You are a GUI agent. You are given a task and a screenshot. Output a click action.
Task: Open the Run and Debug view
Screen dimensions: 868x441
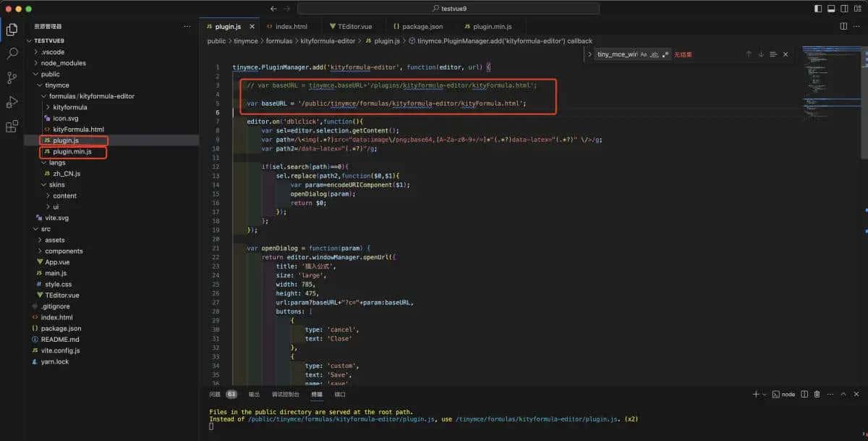12,101
